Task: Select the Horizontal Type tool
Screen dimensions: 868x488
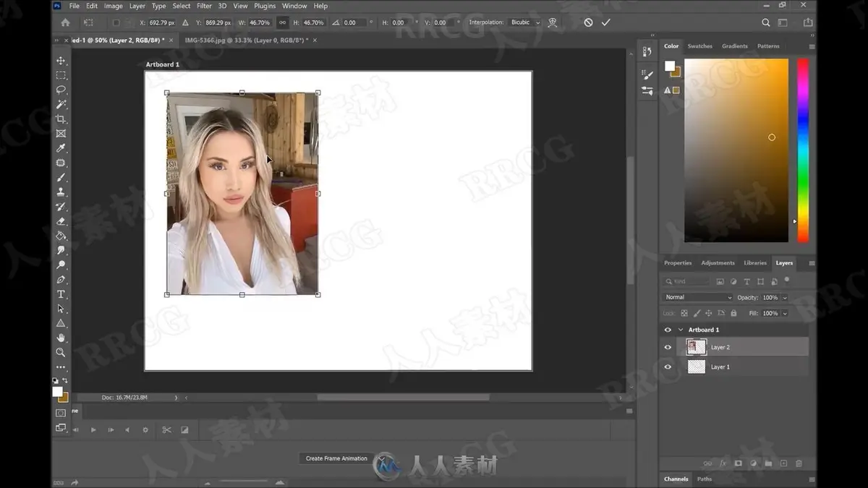Action: pyautogui.click(x=61, y=294)
